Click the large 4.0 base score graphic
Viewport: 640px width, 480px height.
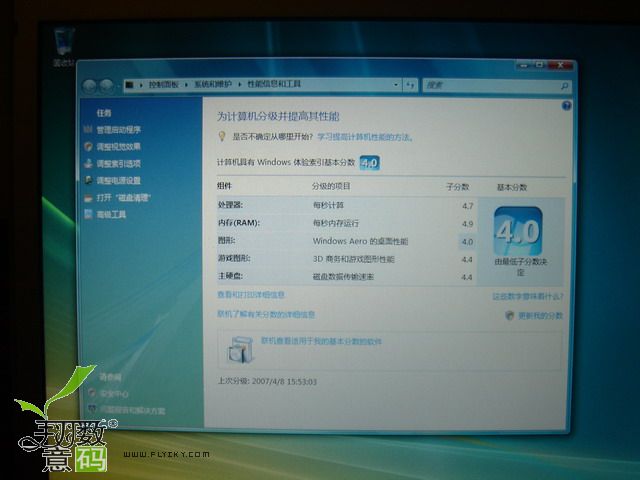coord(518,231)
